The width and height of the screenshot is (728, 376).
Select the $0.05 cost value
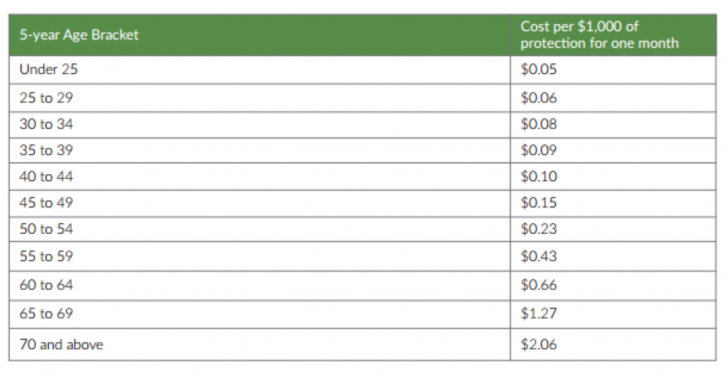(x=539, y=70)
